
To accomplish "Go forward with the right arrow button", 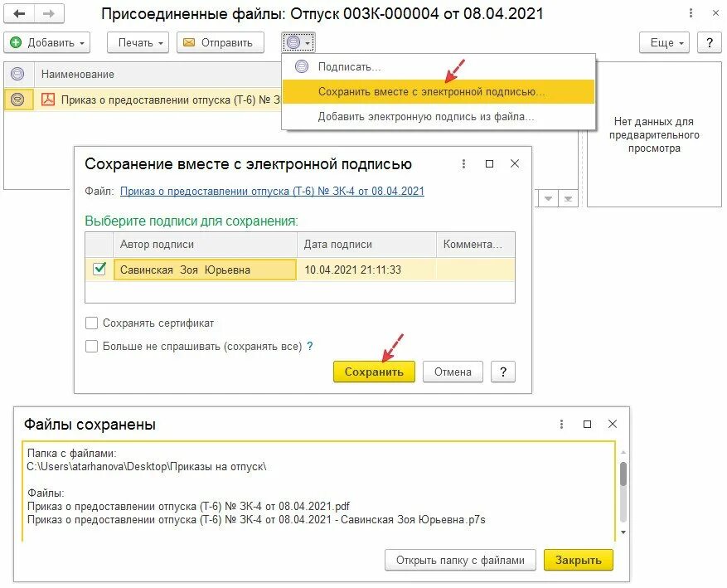I will tap(49, 14).
